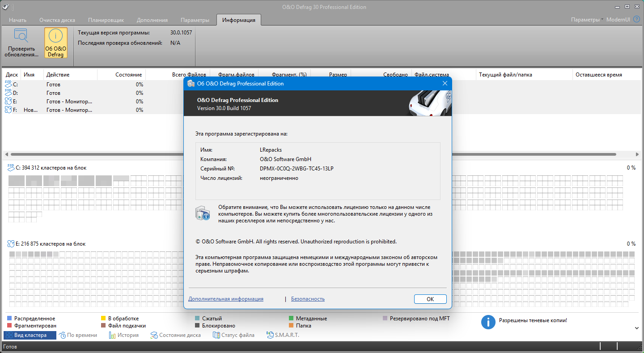Screen dimensions: 644x353
Task: Click serial number DPMX-0C0Q-2WBG-TC45-13LP
Action: point(297,169)
